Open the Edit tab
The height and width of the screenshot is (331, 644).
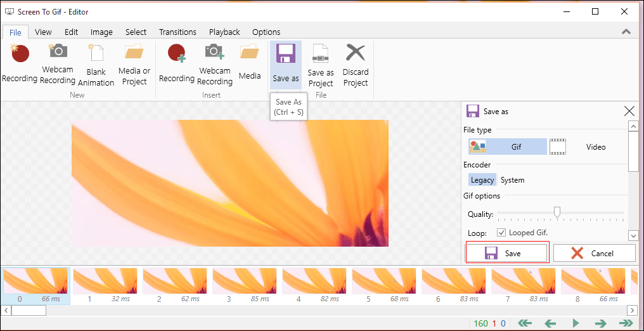(71, 32)
